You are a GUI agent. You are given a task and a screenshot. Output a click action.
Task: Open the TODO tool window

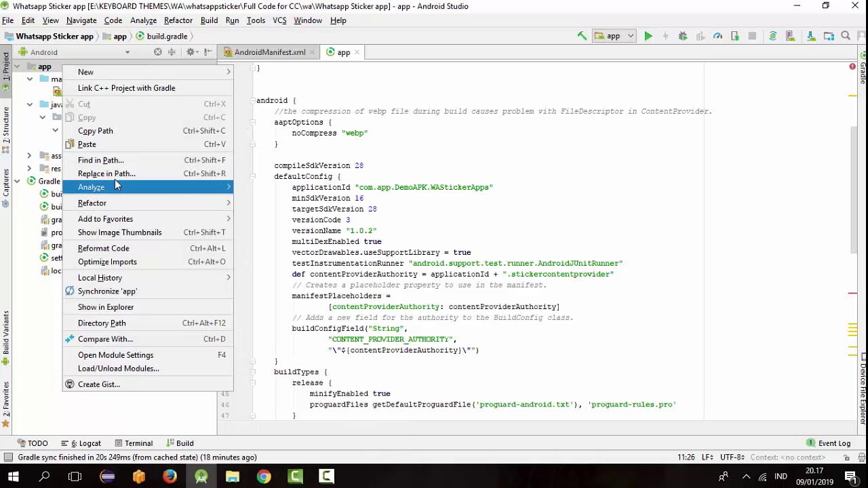[x=32, y=443]
